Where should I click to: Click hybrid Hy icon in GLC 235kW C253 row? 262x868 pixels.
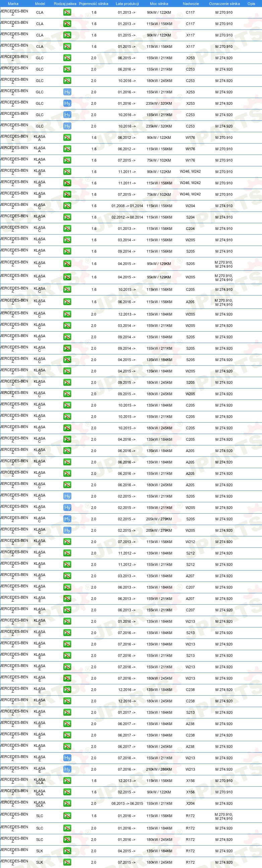[x=67, y=126]
